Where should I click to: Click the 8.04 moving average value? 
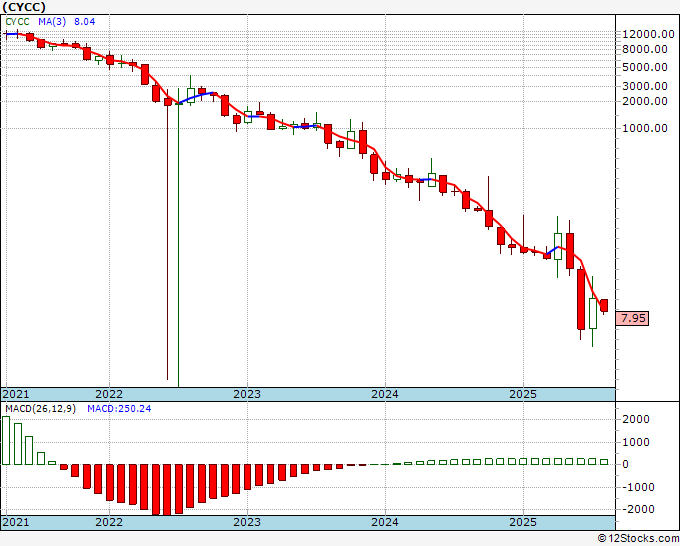[x=85, y=22]
